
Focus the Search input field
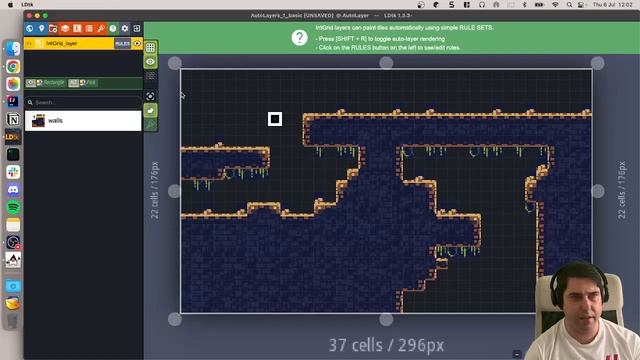coord(83,102)
